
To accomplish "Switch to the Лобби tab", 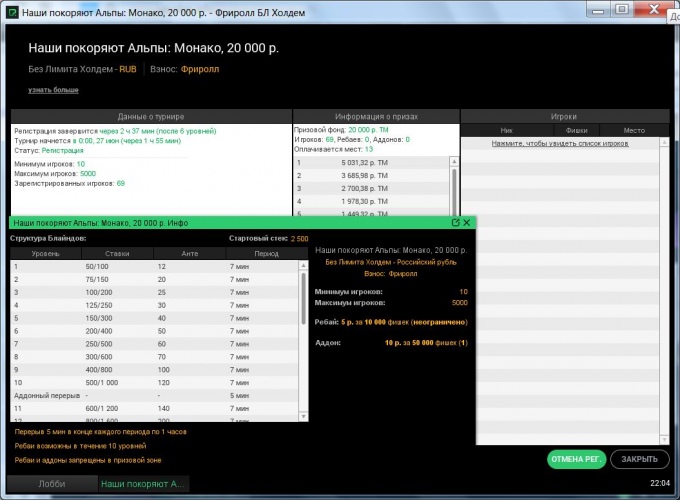I will coord(50,484).
